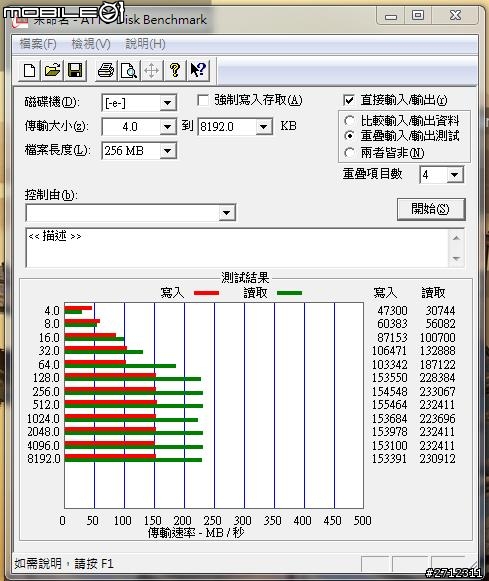Click the Print Preview magnifier icon

pos(129,70)
